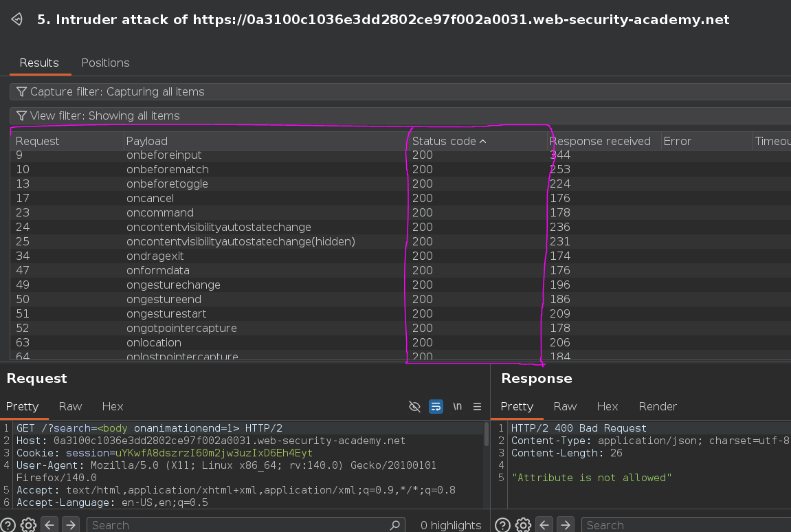This screenshot has width=791, height=532.
Task: Go to previous match in Request search
Action: click(x=49, y=525)
